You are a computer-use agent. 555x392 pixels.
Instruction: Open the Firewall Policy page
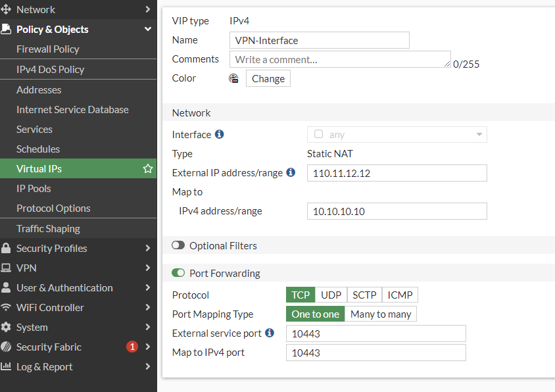coord(48,49)
